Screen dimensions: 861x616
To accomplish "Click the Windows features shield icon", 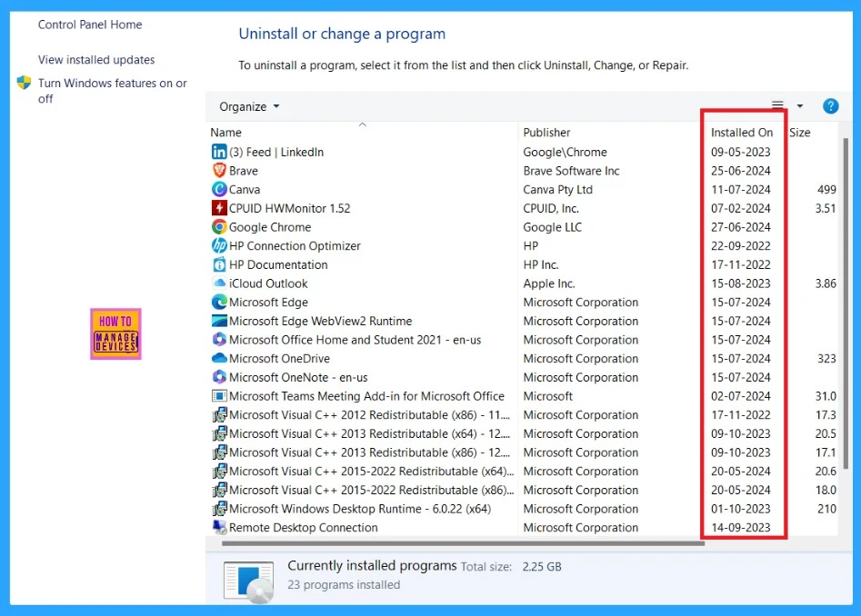I will click(x=24, y=83).
